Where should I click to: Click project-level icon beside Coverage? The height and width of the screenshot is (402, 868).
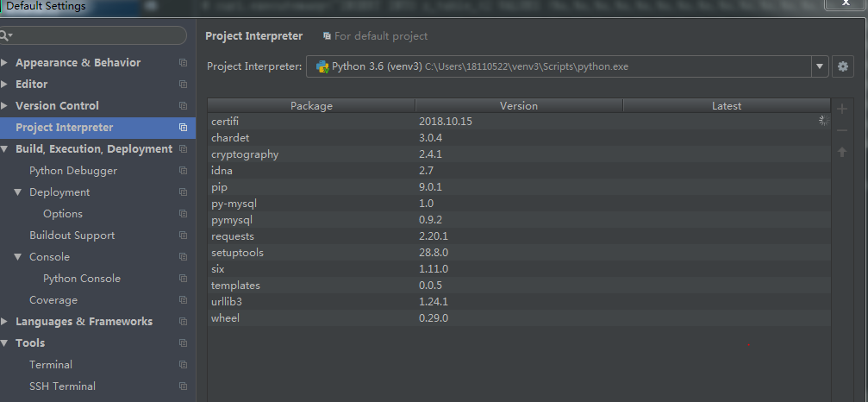(184, 300)
